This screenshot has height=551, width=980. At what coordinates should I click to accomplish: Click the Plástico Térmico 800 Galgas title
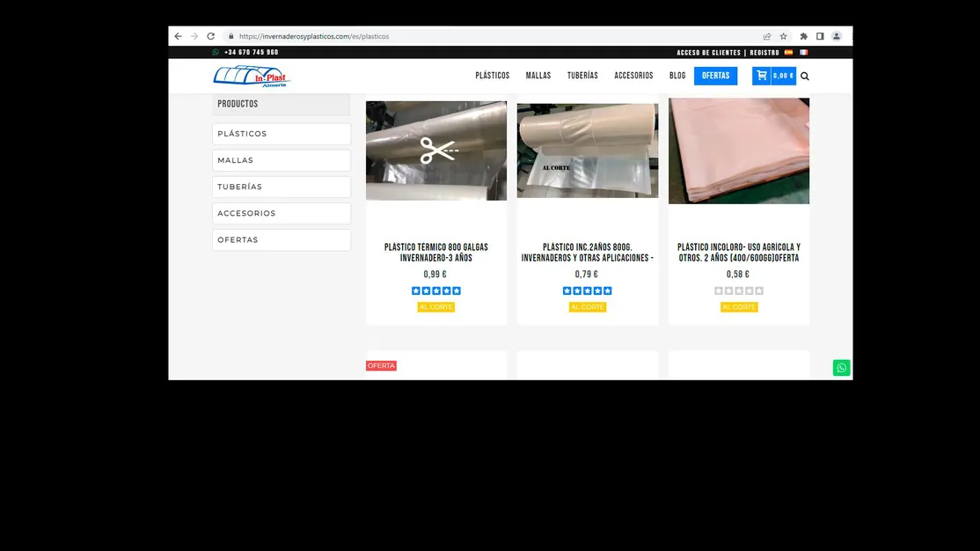[436, 253]
